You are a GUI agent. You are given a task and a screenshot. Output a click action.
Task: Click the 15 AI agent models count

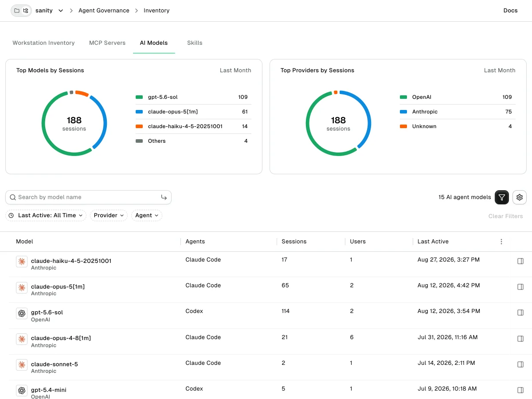465,197
